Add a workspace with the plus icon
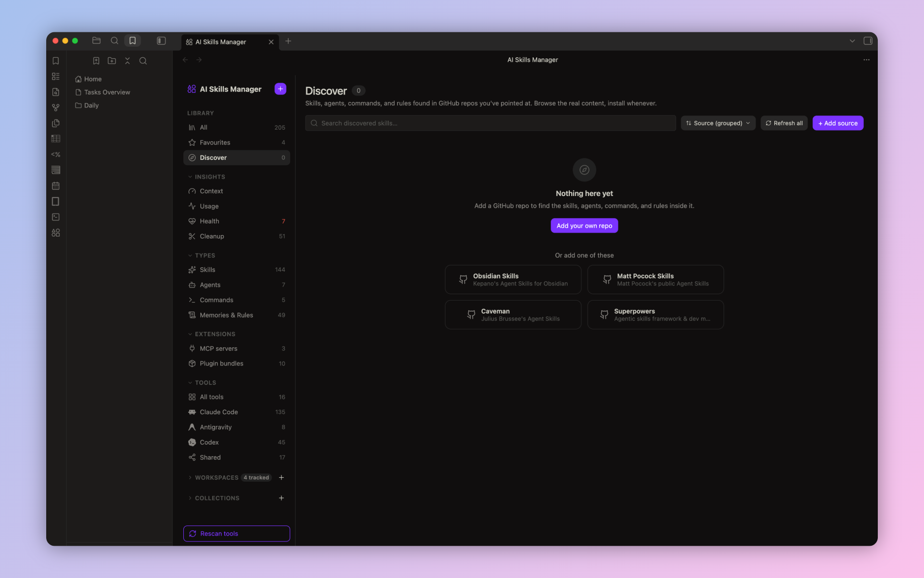924x578 pixels. tap(282, 477)
